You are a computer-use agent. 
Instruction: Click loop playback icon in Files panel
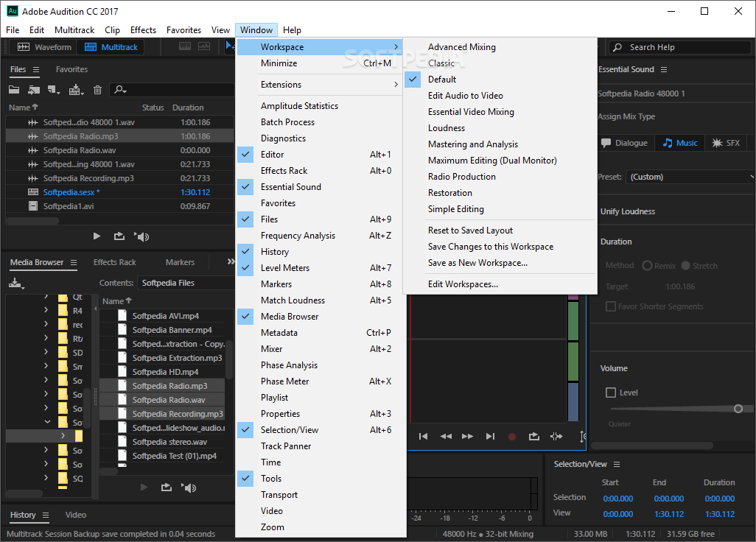[x=119, y=236]
